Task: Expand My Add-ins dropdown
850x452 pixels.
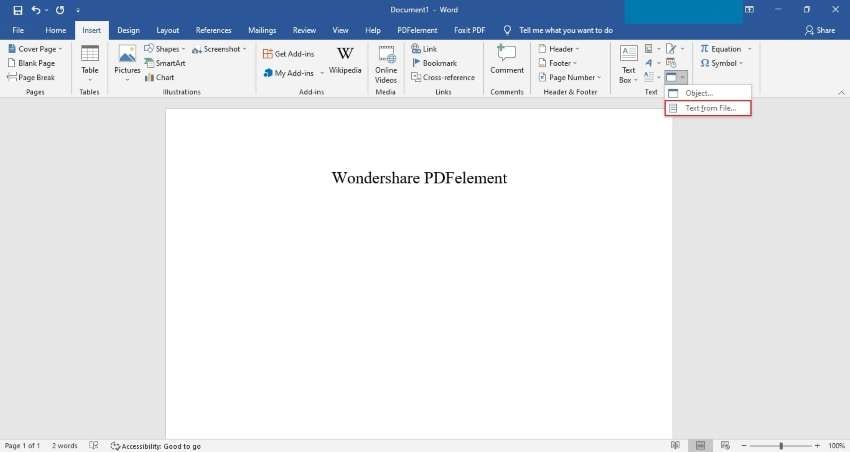Action: click(x=321, y=73)
